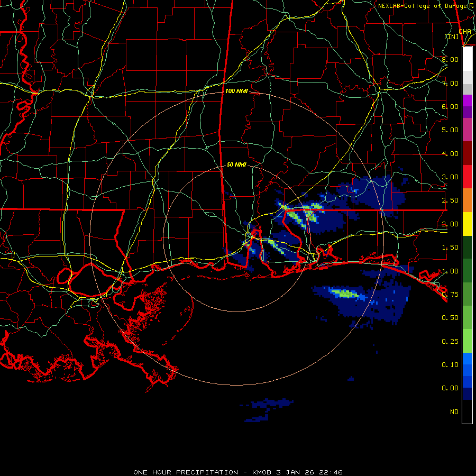Click the light green swatch near 0.25
This screenshot has width=476, height=476.
467,341
